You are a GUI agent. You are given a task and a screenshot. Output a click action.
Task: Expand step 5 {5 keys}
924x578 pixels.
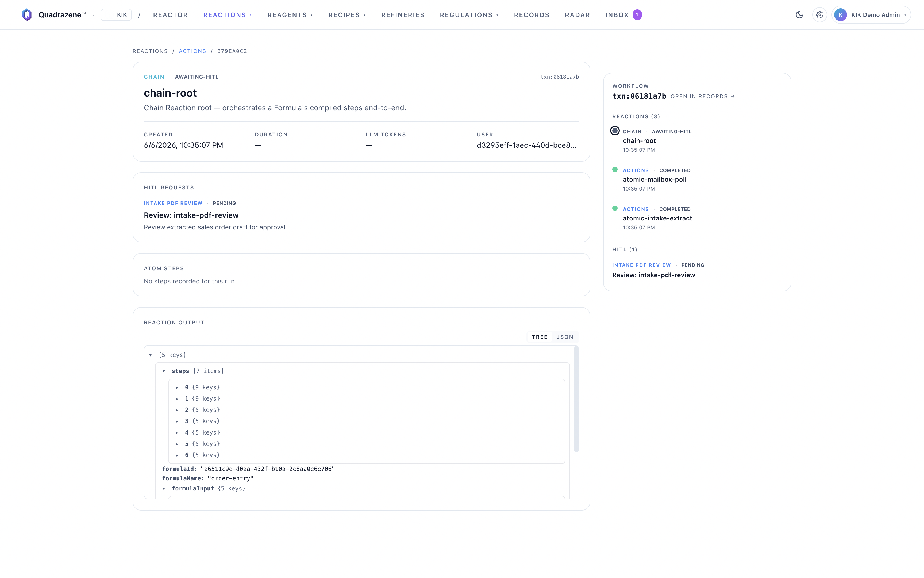tap(177, 444)
